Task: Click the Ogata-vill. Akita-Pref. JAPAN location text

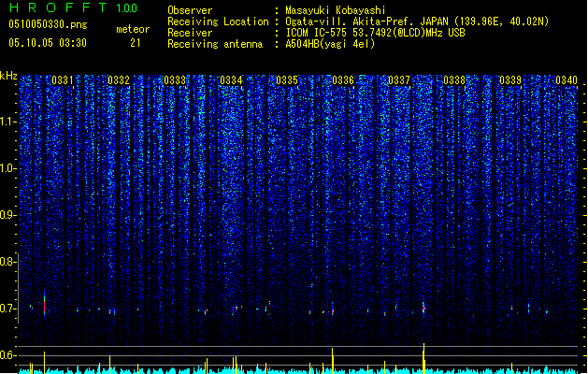Action: click(x=417, y=22)
